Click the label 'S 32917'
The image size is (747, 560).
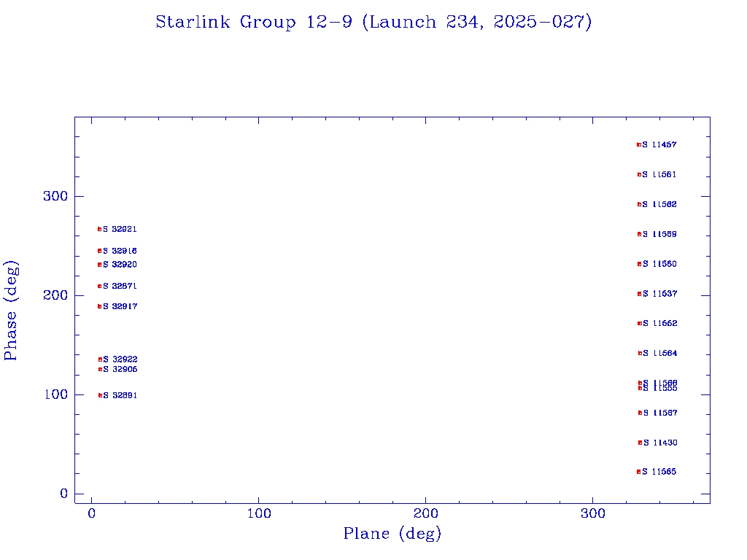pos(120,306)
